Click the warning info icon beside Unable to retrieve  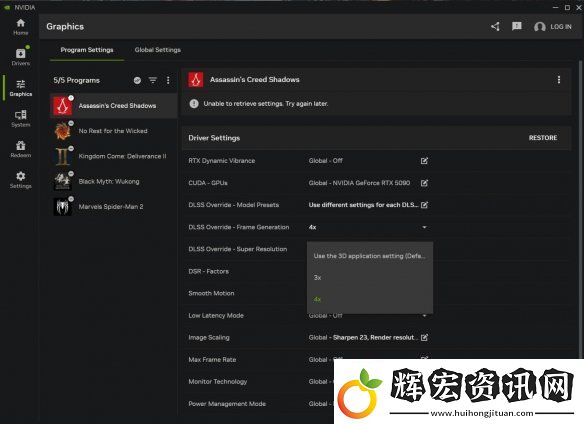[x=194, y=104]
